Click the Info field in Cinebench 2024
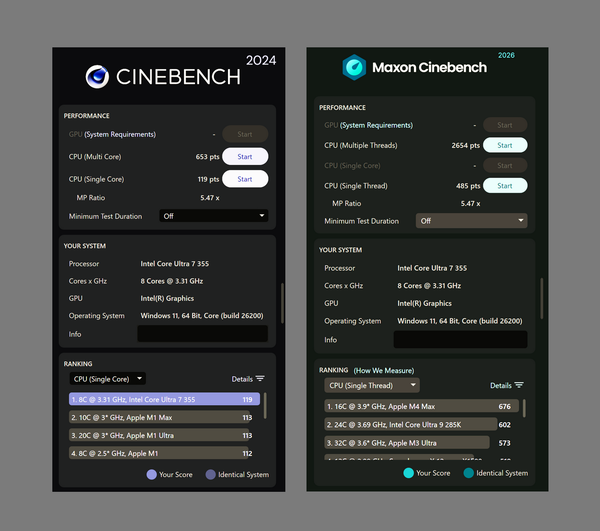Viewport: 600px width, 531px height. point(202,334)
